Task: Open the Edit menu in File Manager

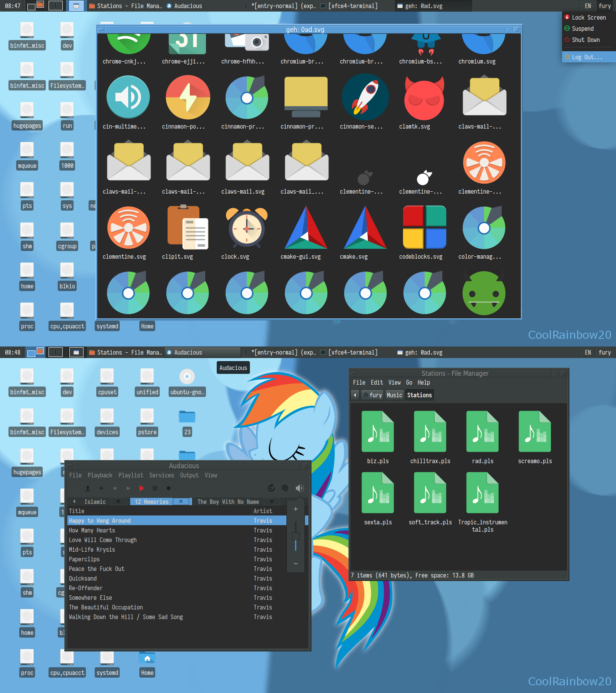Action: tap(377, 383)
